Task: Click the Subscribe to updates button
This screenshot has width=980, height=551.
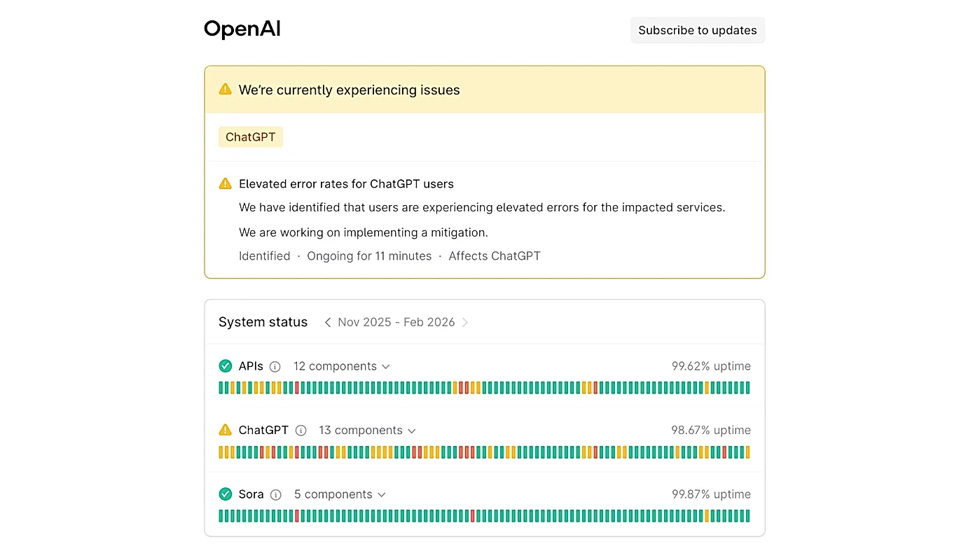Action: [698, 30]
